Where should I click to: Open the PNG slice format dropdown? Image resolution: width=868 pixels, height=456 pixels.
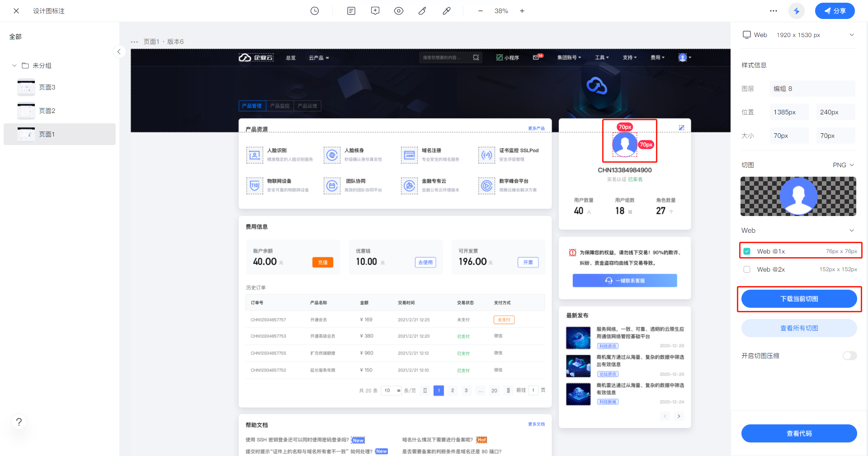(x=844, y=165)
